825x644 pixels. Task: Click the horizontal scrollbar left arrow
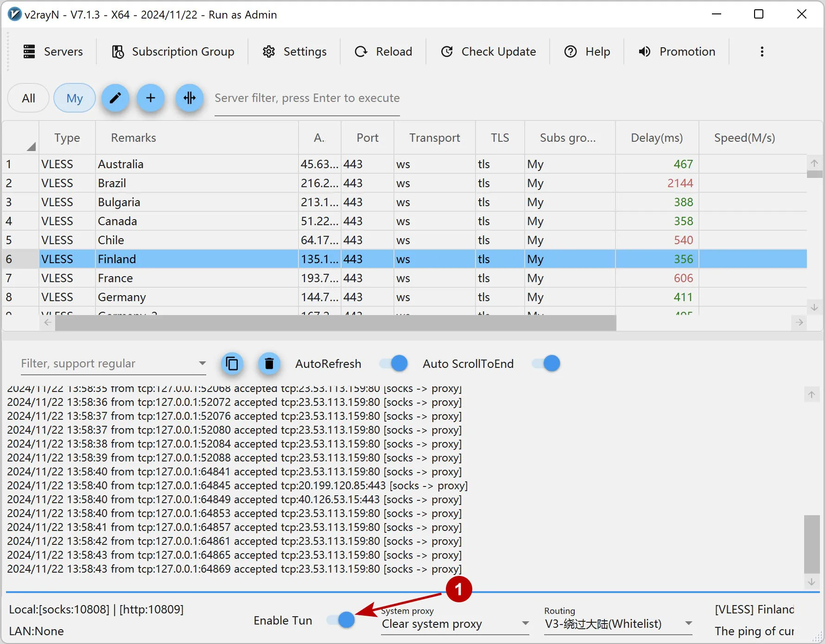(47, 322)
